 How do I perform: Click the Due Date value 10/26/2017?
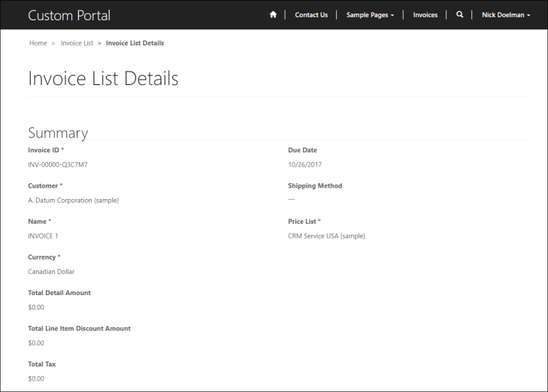coord(305,164)
